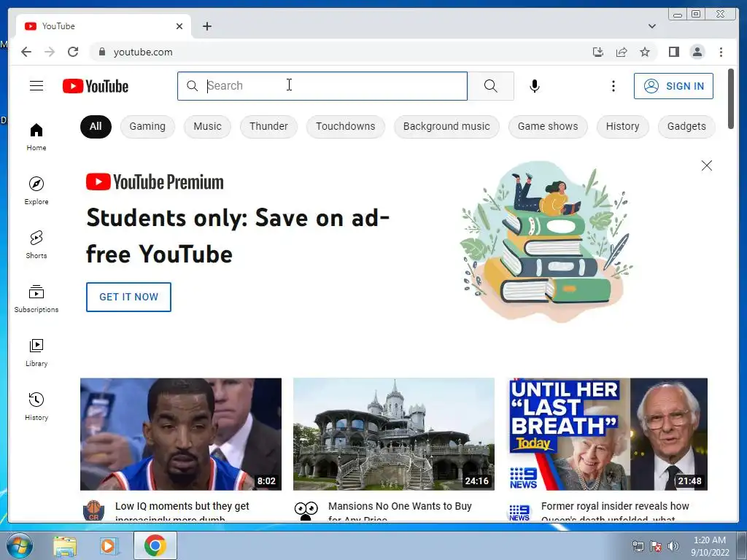Go back in the browser
Screen dimensions: 747x560
point(26,52)
